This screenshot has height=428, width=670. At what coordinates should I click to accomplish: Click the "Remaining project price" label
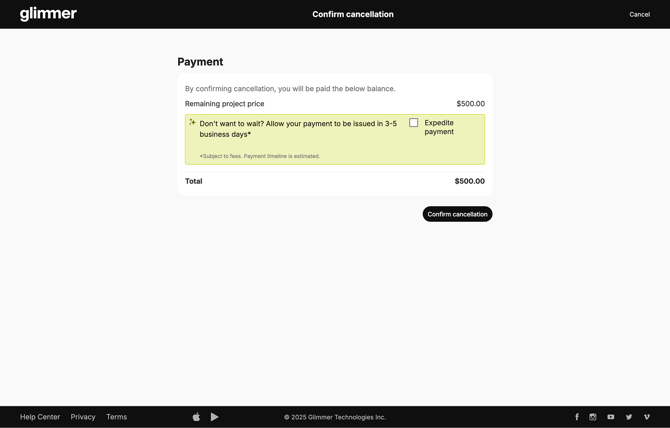click(x=225, y=104)
